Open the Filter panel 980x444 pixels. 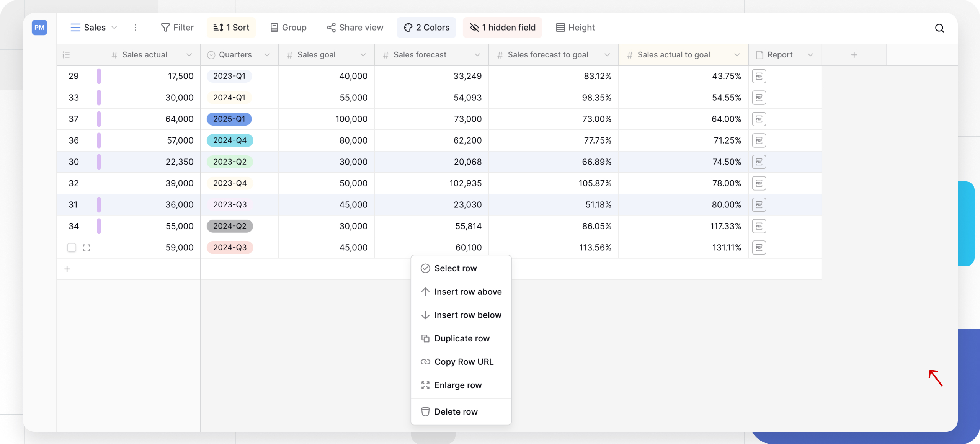(x=177, y=27)
